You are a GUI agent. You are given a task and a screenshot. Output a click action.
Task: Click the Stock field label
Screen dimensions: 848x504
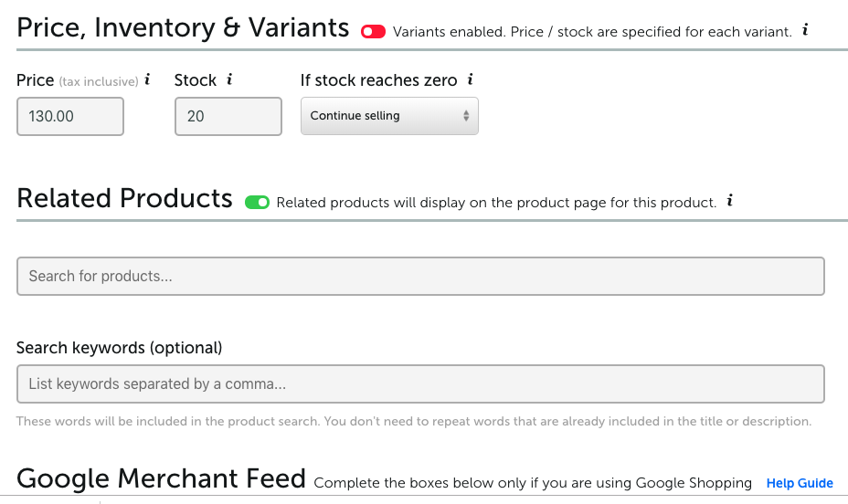click(x=196, y=80)
